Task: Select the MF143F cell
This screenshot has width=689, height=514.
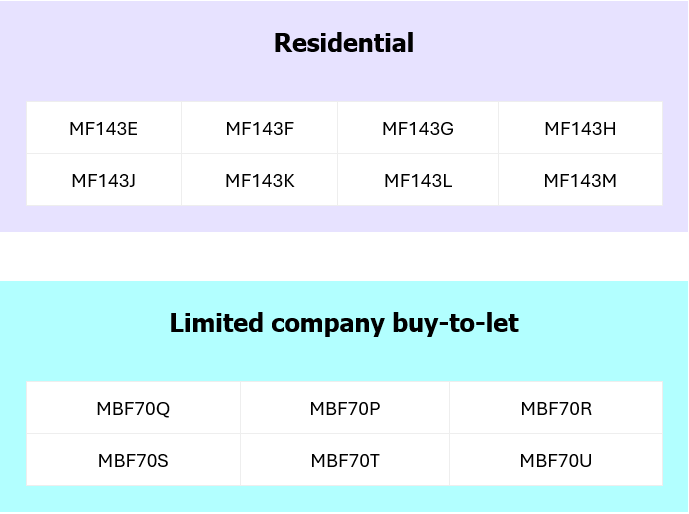Action: 259,128
